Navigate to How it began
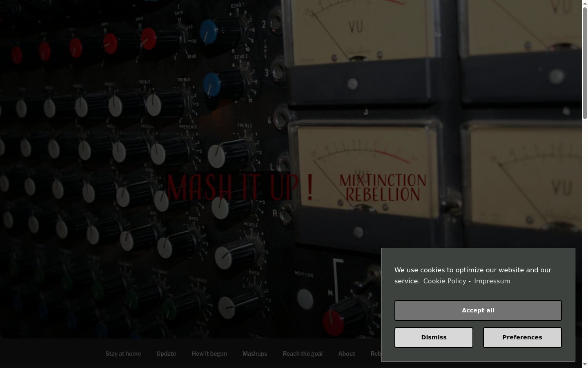 click(x=209, y=354)
